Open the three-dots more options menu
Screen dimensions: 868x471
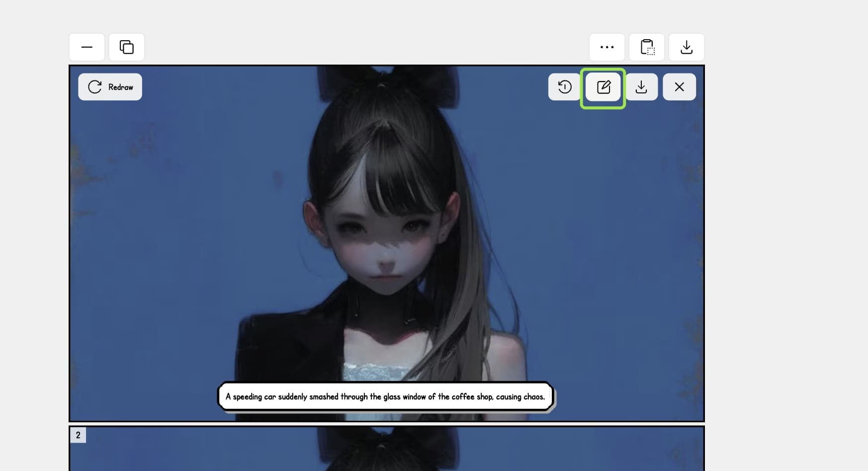607,47
